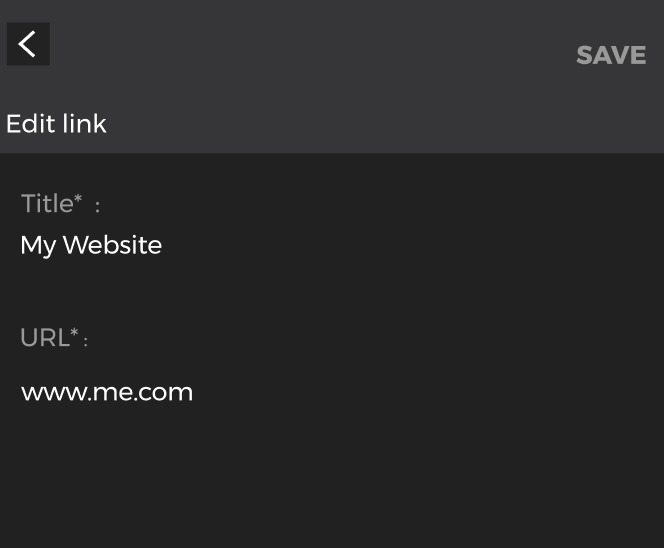Place cursor on the word My
The height and width of the screenshot is (548, 664).
point(38,246)
